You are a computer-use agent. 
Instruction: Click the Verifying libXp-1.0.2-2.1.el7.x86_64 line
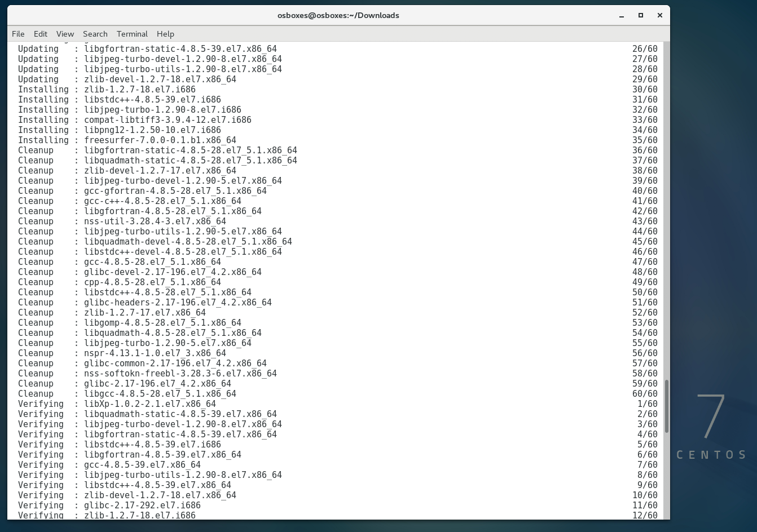[150, 404]
